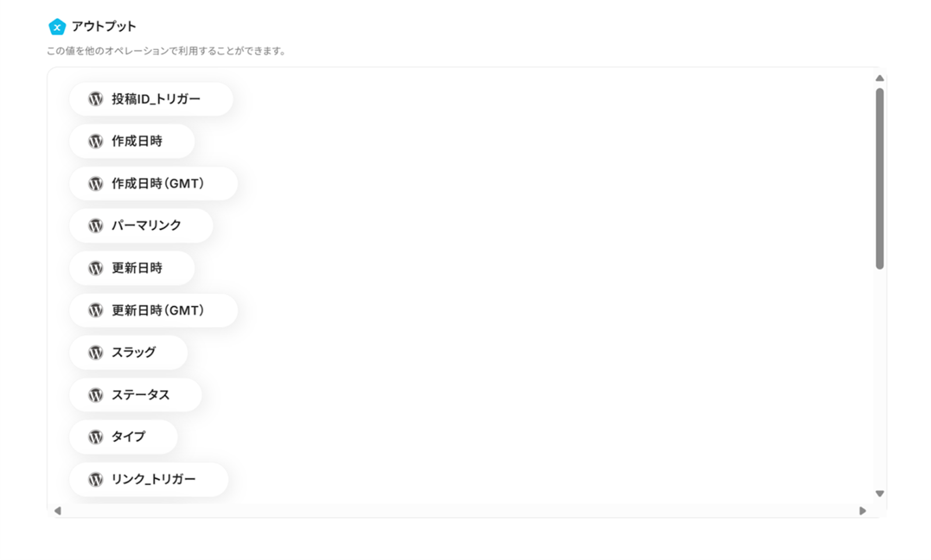Viewport: 931px width, 560px height.
Task: Select the 作成日時 output value
Action: 132,141
